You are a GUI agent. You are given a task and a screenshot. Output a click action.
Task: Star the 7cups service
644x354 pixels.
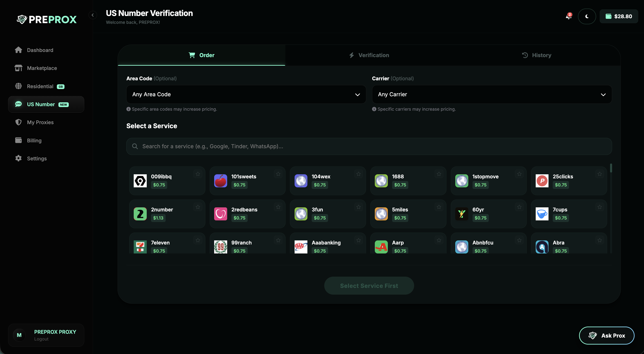click(x=600, y=207)
